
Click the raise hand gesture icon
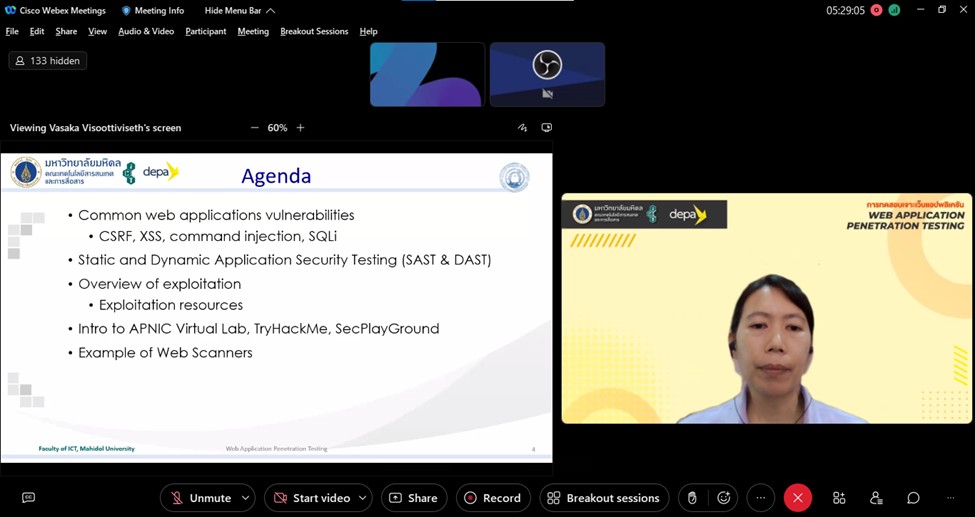tap(692, 498)
